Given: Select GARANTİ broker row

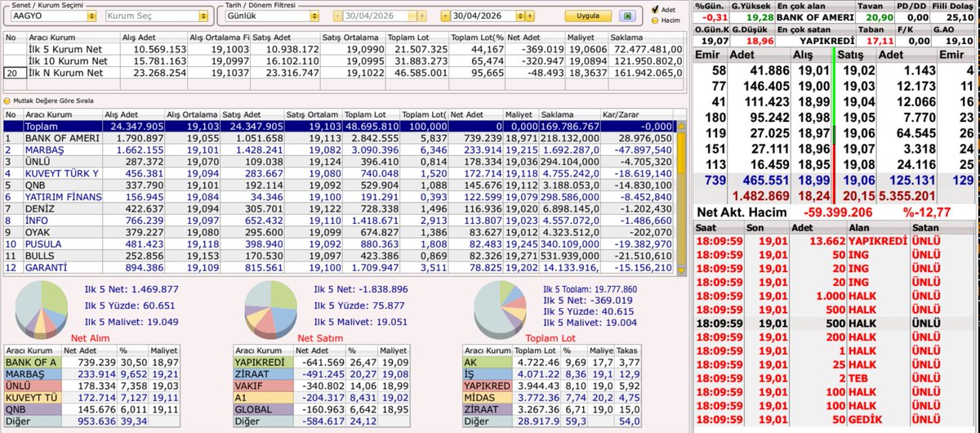Looking at the screenshot, I should [x=339, y=267].
